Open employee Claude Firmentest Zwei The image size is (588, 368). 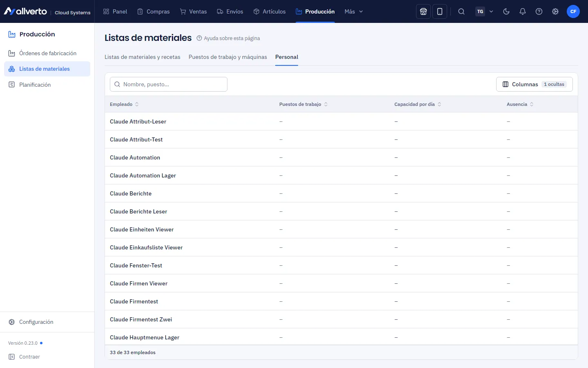click(x=341, y=319)
